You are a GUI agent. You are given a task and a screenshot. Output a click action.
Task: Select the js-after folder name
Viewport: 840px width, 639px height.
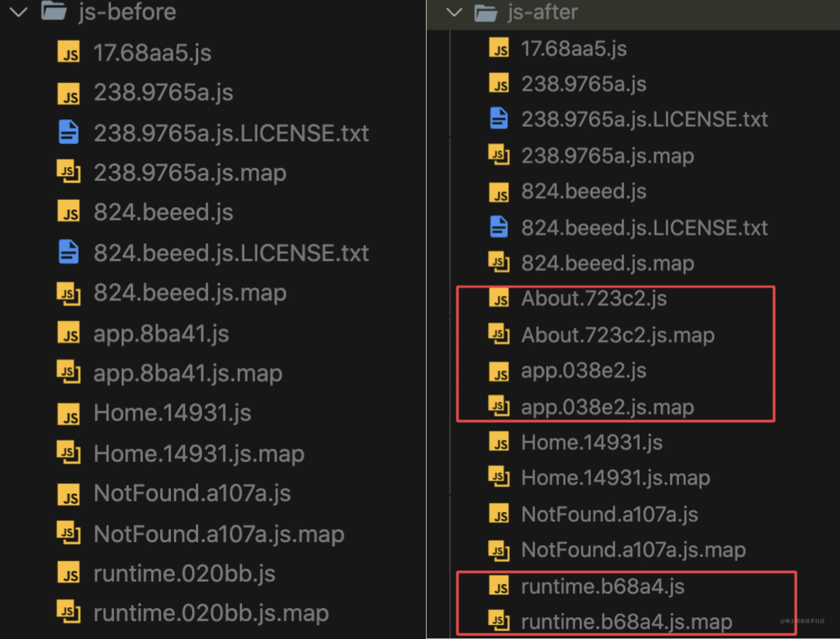click(543, 12)
